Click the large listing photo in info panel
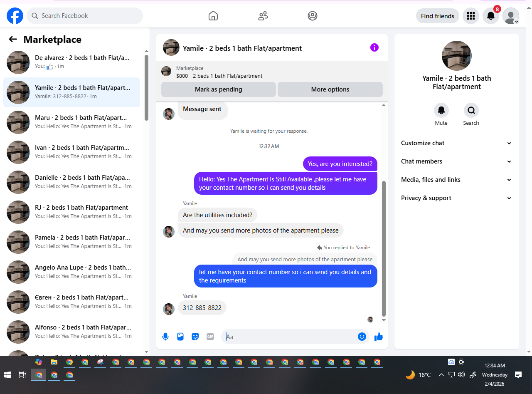The height and width of the screenshot is (394, 532). [457, 56]
